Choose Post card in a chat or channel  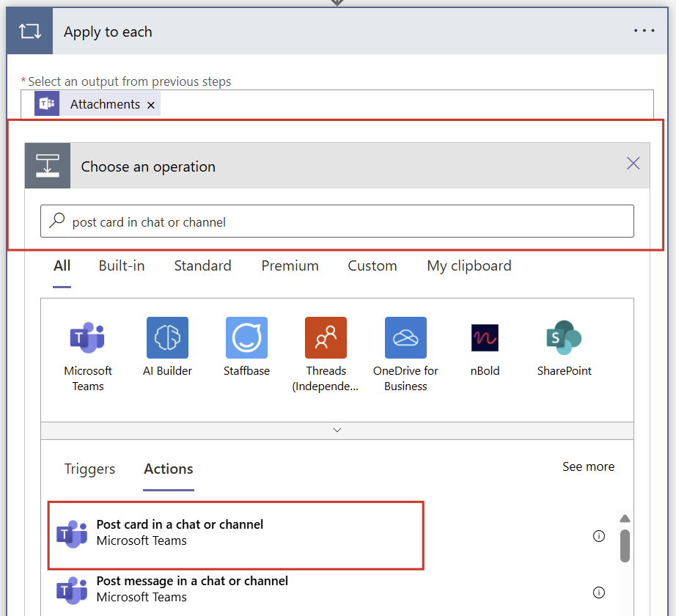pyautogui.click(x=236, y=535)
